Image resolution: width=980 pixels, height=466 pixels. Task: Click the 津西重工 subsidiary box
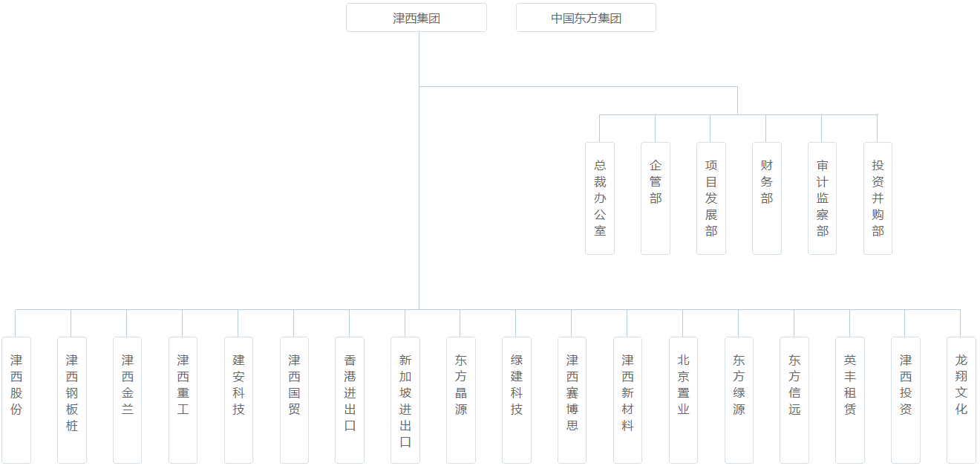pos(183,400)
